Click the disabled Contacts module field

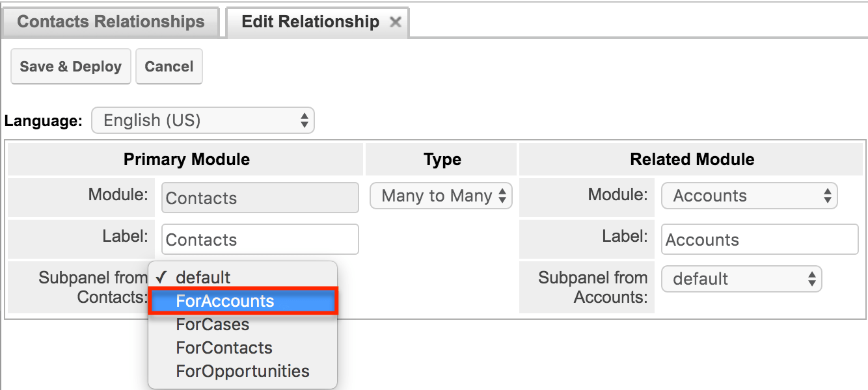(260, 198)
